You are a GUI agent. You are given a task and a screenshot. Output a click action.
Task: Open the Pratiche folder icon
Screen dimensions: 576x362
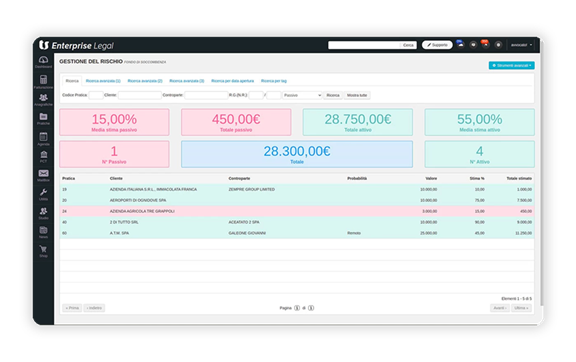click(43, 117)
